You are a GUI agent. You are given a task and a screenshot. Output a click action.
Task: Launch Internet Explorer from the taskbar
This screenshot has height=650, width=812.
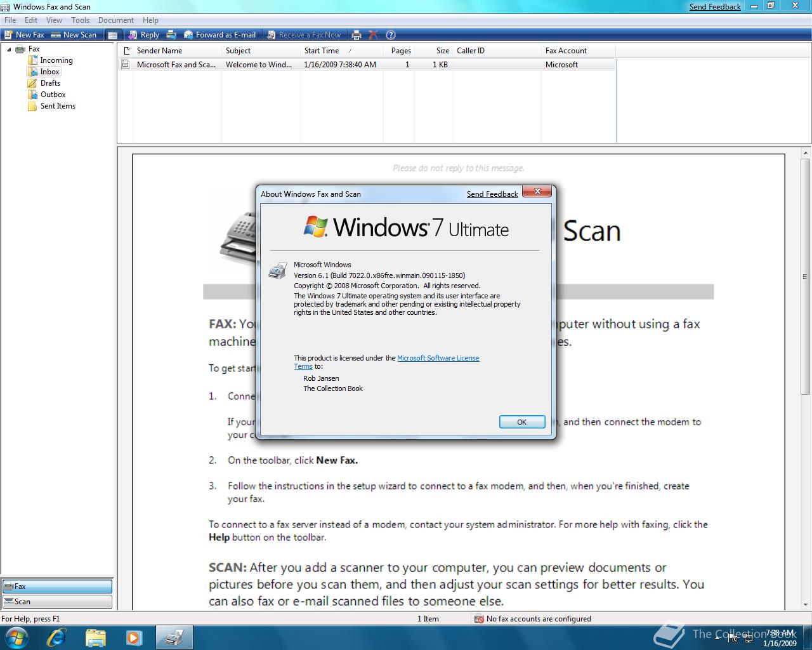56,637
